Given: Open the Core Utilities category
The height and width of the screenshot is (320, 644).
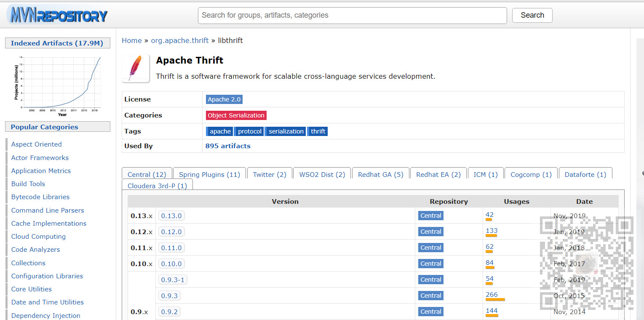Looking at the screenshot, I should click(x=32, y=289).
